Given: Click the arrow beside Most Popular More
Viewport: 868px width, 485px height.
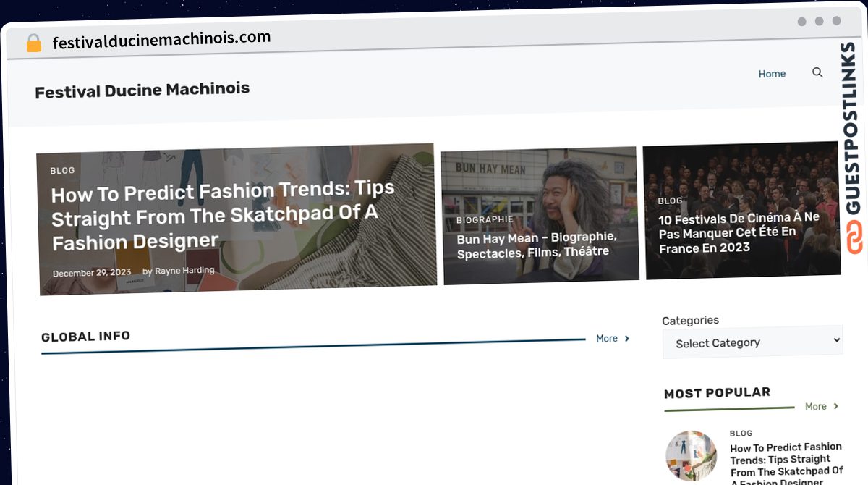Looking at the screenshot, I should point(836,406).
